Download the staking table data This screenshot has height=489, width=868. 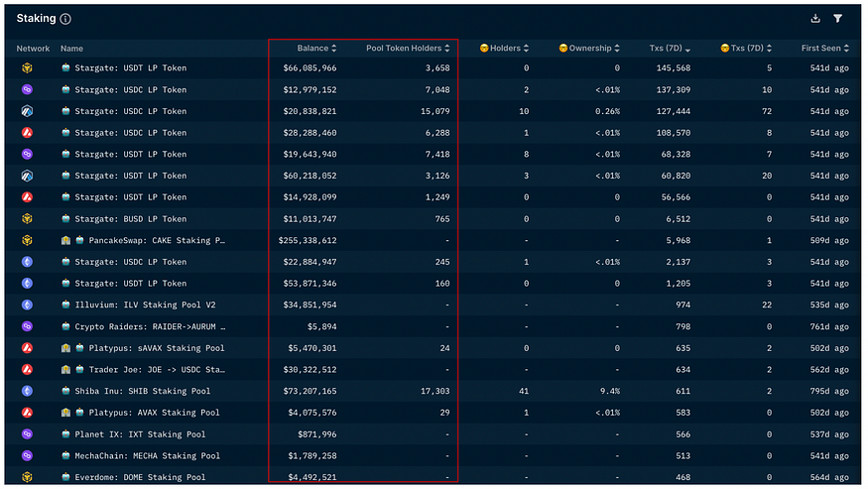(815, 18)
